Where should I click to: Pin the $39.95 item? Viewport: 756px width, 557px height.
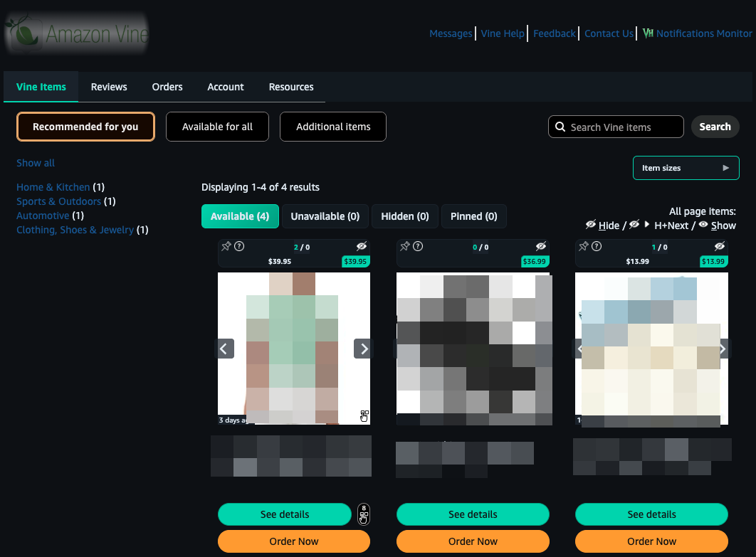226,246
